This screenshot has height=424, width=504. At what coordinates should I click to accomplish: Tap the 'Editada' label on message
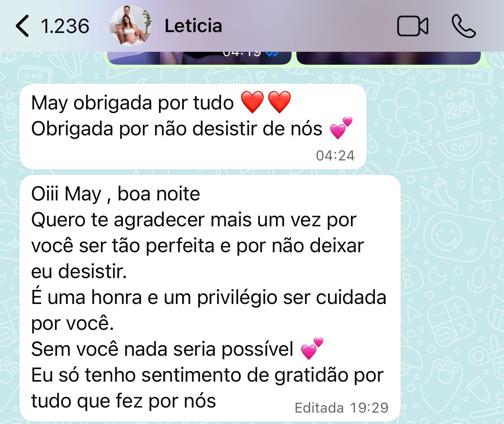(x=319, y=408)
